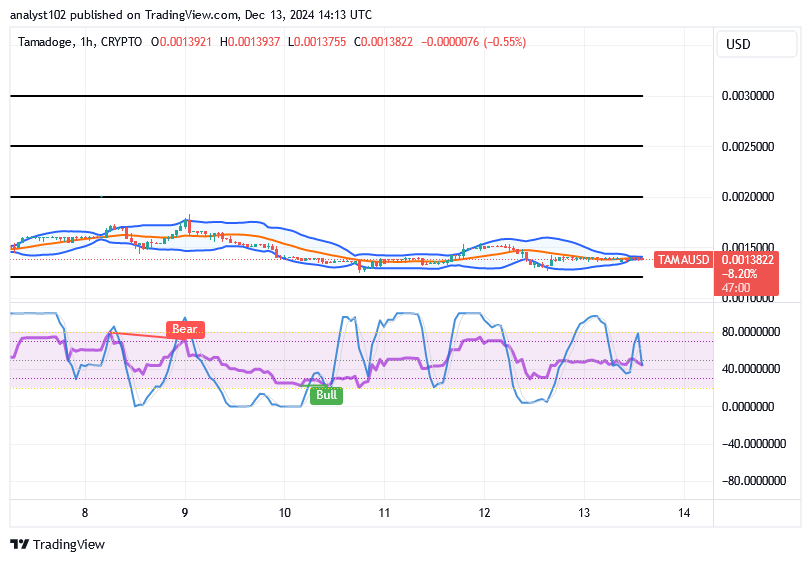The image size is (811, 562).
Task: Click date 9 on time axis
Action: (x=185, y=513)
